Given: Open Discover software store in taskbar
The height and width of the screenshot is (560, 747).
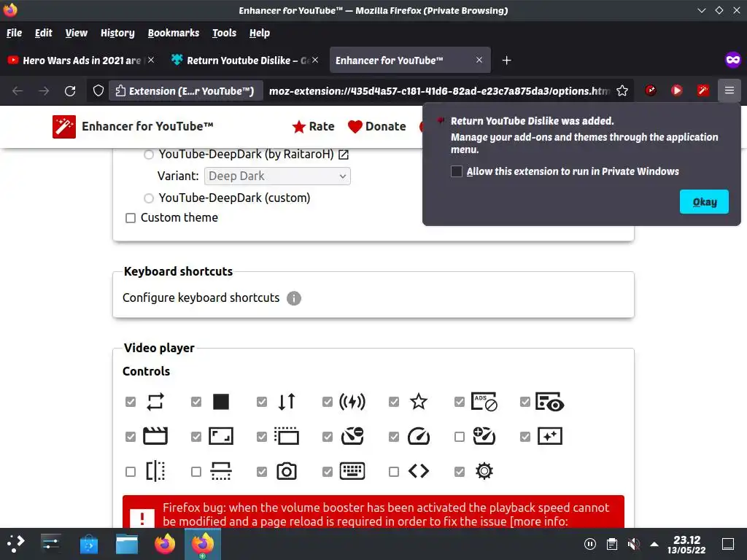Looking at the screenshot, I should click(88, 544).
